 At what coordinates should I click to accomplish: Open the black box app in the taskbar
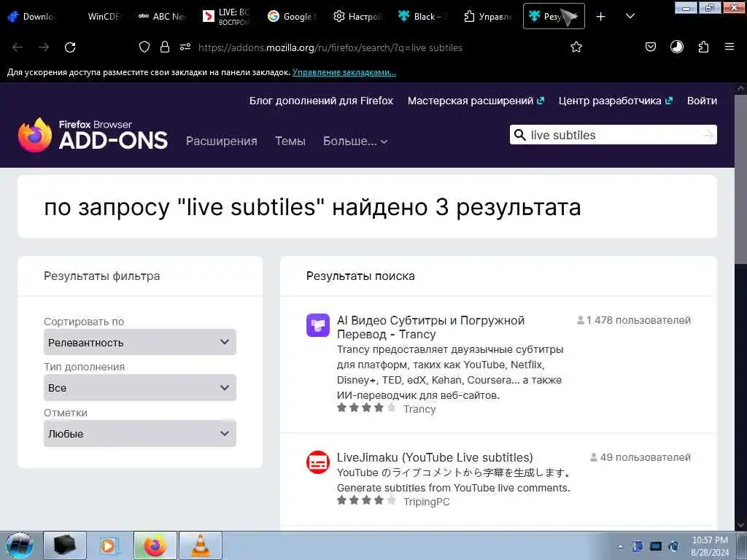coord(65,545)
